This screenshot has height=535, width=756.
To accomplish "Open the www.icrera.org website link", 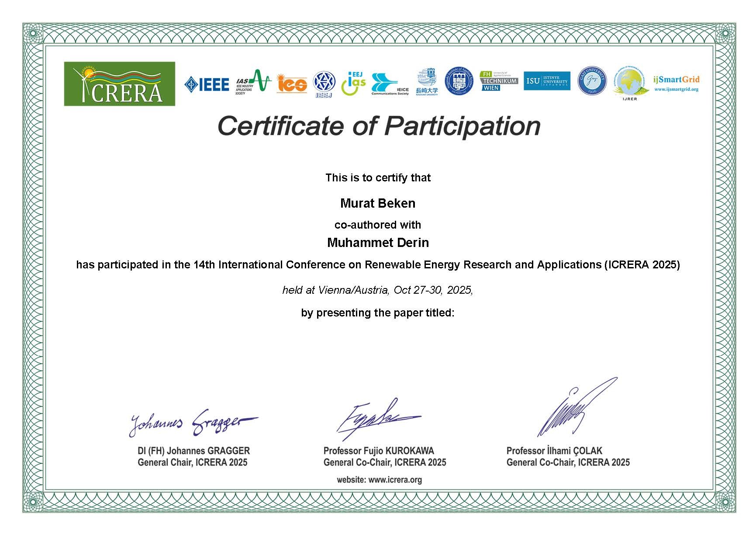I will pyautogui.click(x=395, y=480).
